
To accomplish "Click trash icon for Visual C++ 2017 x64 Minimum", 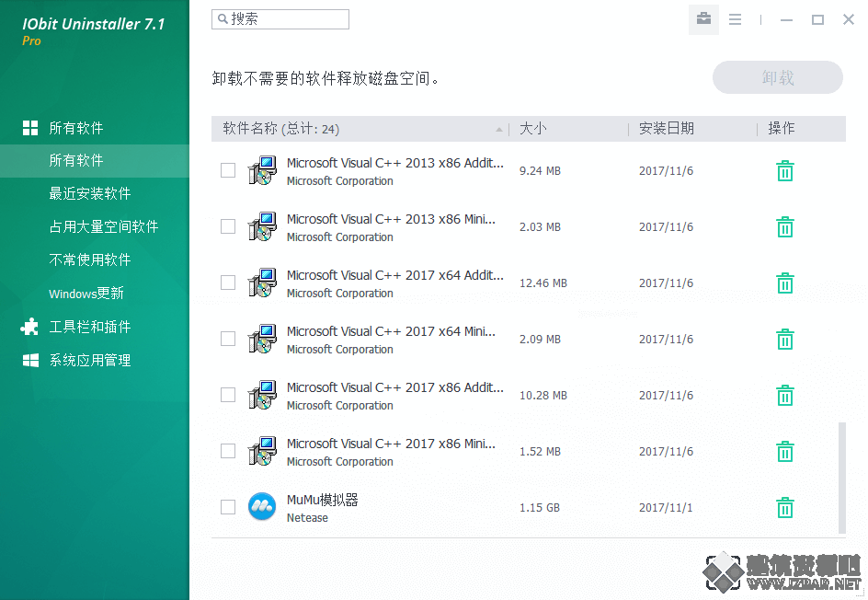I will [x=785, y=339].
